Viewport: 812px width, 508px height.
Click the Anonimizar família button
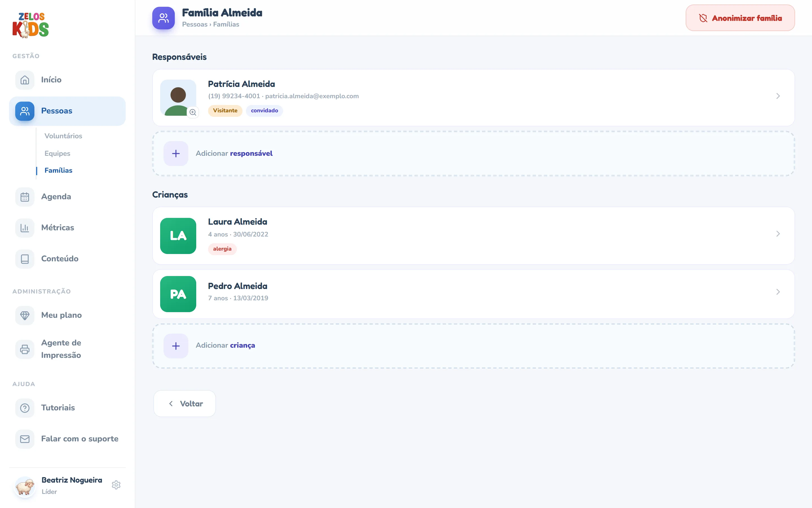pos(740,18)
